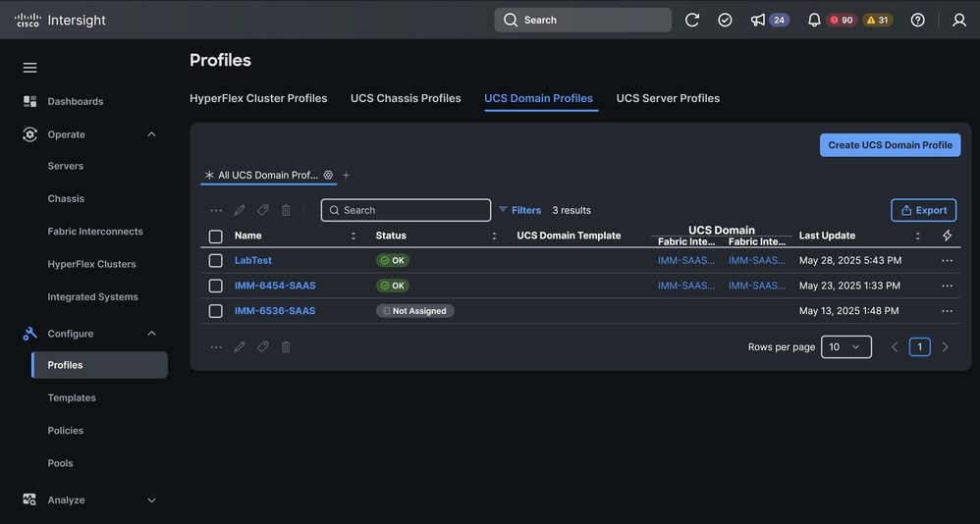Sort by Status column arrows

[x=494, y=236]
